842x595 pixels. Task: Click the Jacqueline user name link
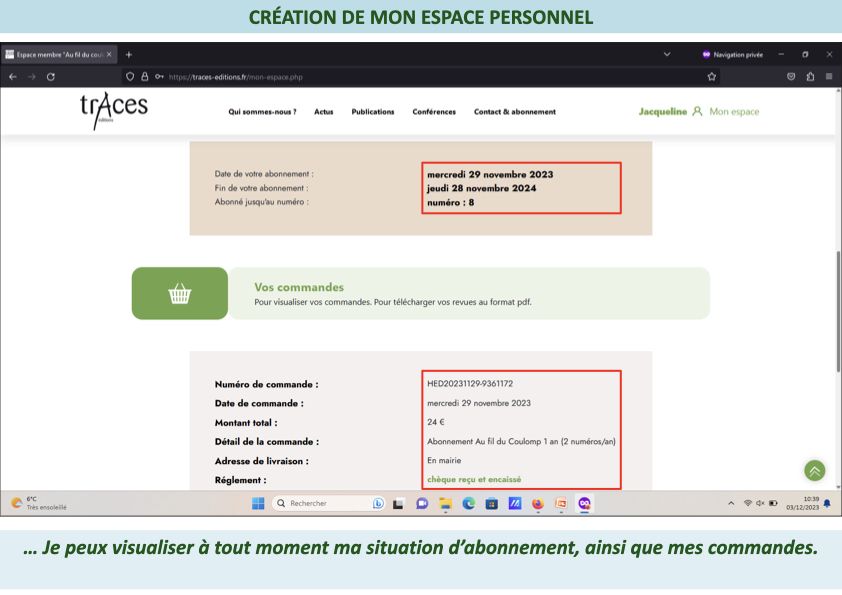point(663,112)
